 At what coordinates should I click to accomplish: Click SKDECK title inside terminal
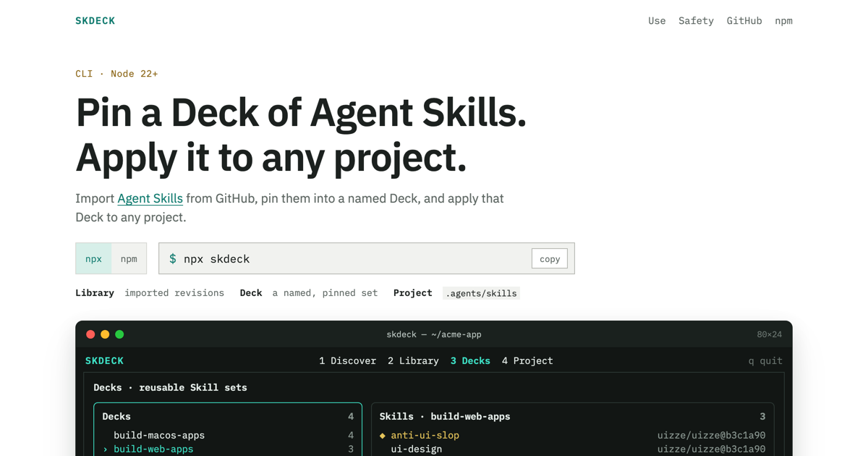105,360
